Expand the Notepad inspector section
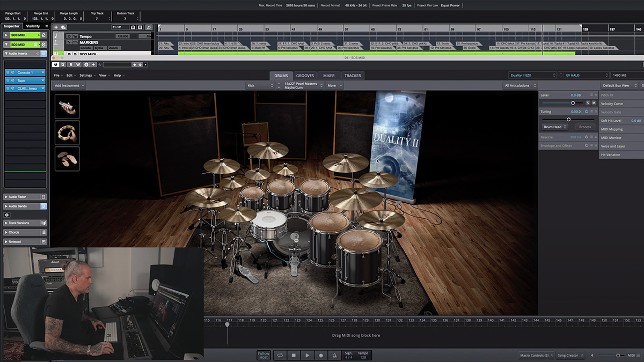The image size is (644, 362). (x=25, y=241)
